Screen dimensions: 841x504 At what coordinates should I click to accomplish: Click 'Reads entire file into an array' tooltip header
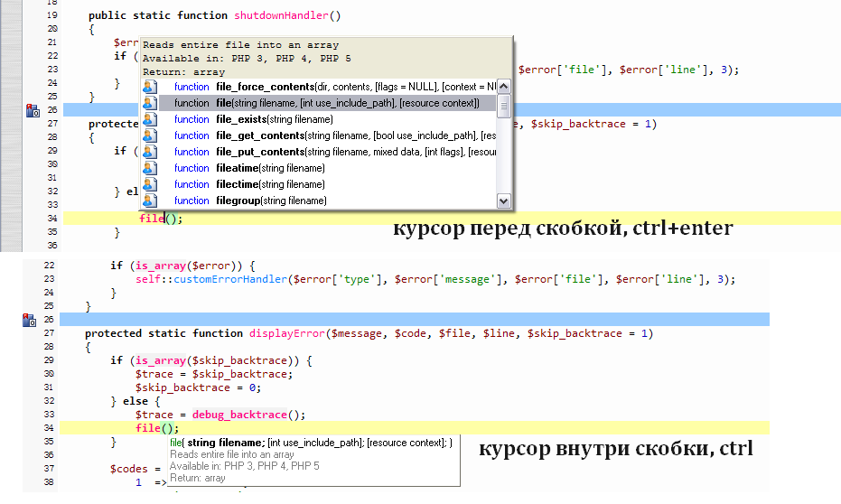coord(241,45)
